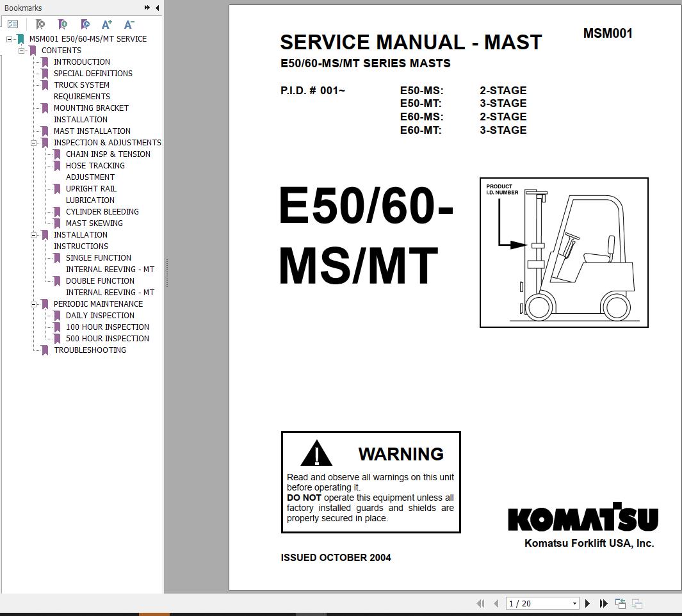Viewport: 682px width, 616px height.
Task: Collapse the INSTALLATION INSTRUCTIONS branch
Action: click(x=34, y=234)
